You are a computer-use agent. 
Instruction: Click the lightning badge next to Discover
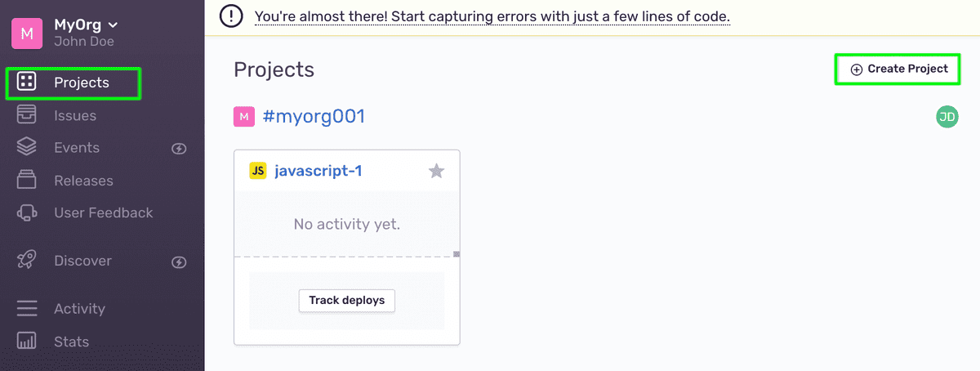[179, 262]
